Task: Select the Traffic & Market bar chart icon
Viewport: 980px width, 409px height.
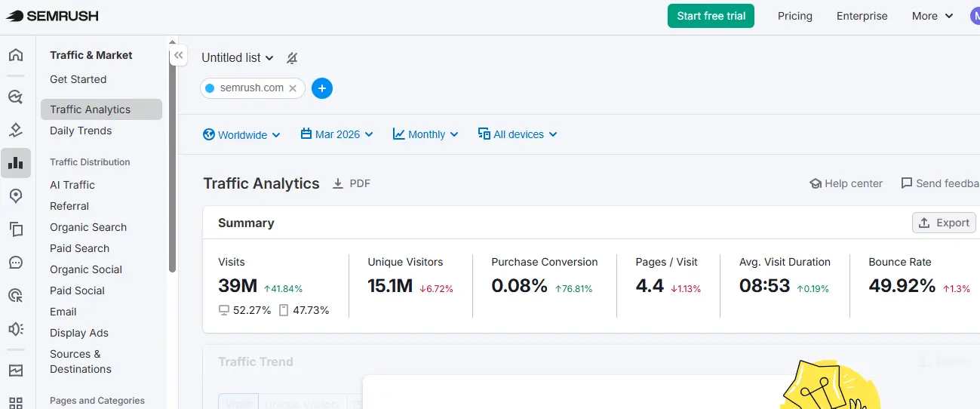Action: coord(16,163)
